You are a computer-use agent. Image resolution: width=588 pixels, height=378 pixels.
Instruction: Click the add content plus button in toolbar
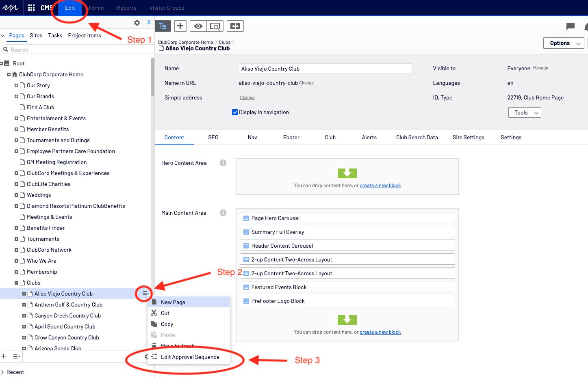click(x=180, y=26)
